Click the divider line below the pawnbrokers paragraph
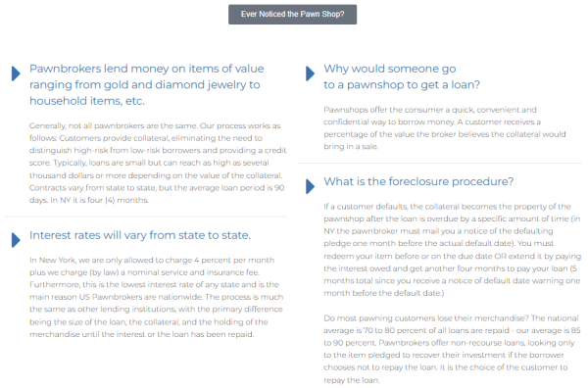 [x=146, y=217]
